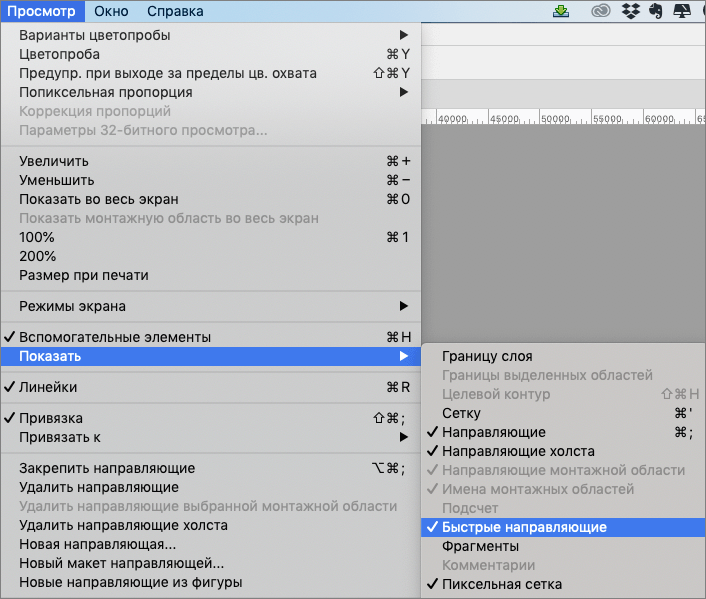The width and height of the screenshot is (706, 599).
Task: Expand Попиксельная пропорция submenu
Action: (211, 92)
